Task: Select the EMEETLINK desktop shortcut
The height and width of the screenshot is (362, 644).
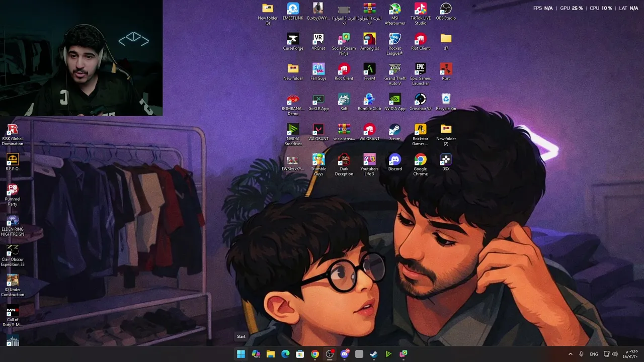Action: click(293, 12)
